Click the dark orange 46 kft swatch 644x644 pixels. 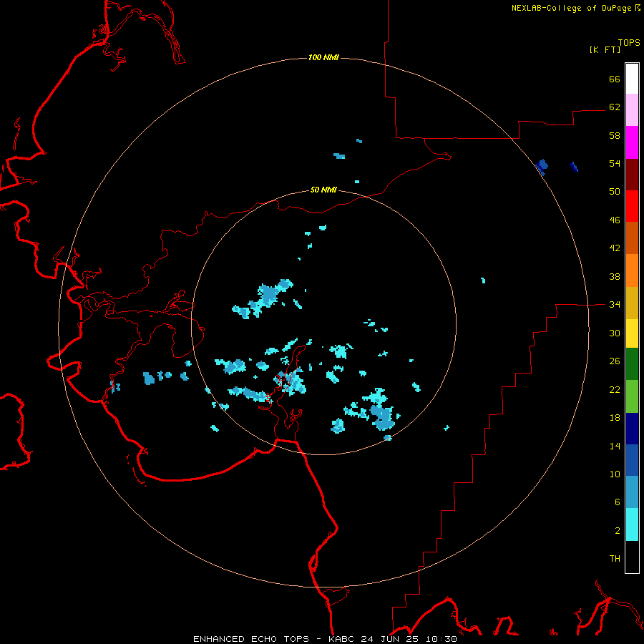pyautogui.click(x=632, y=238)
